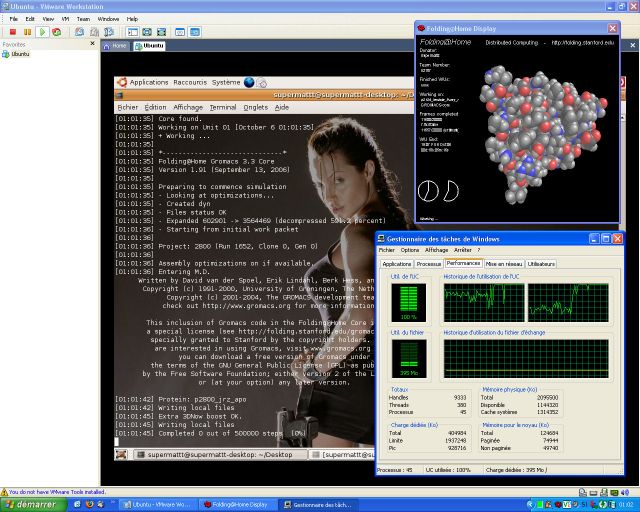640x512 pixels.
Task: Open the Onglets menu in the Ubuntu terminal
Action: point(256,107)
